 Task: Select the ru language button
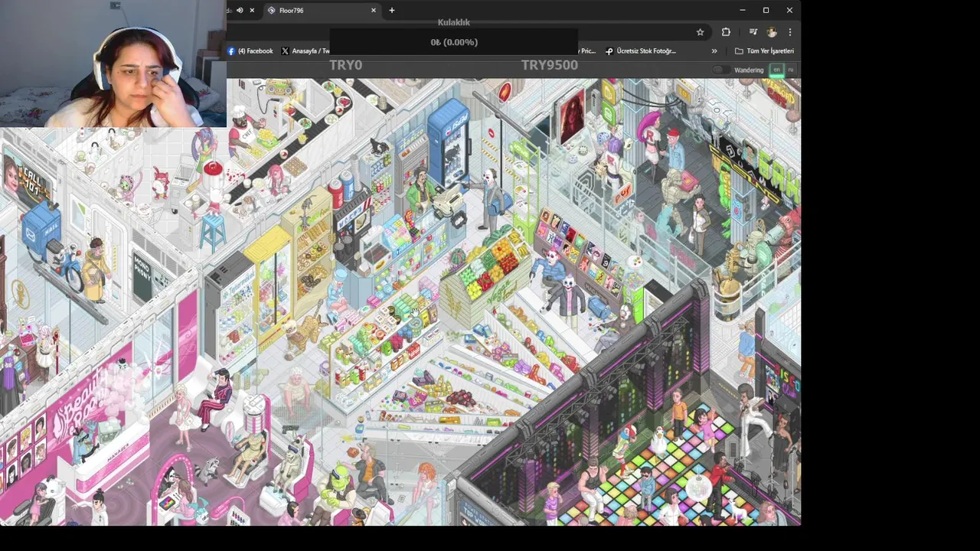coord(791,70)
